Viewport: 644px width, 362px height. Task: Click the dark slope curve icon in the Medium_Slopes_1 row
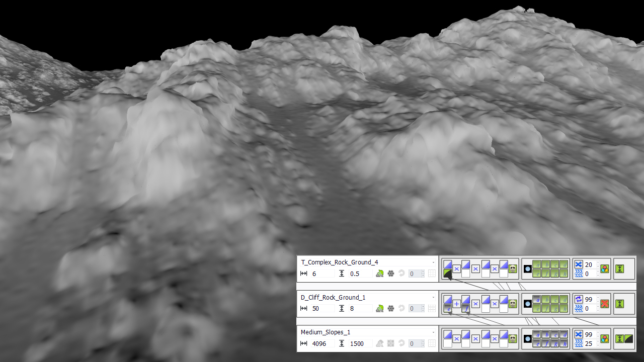point(628,339)
